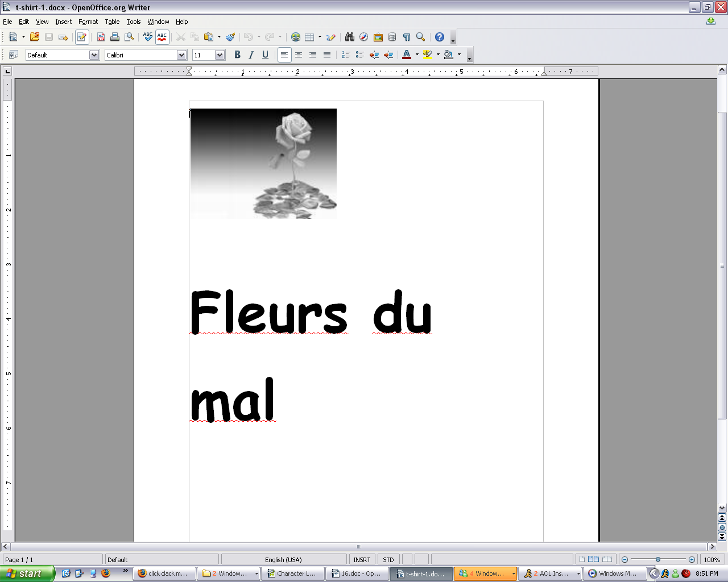Toggle Italic formatting
This screenshot has width=728, height=582.
pyautogui.click(x=251, y=55)
